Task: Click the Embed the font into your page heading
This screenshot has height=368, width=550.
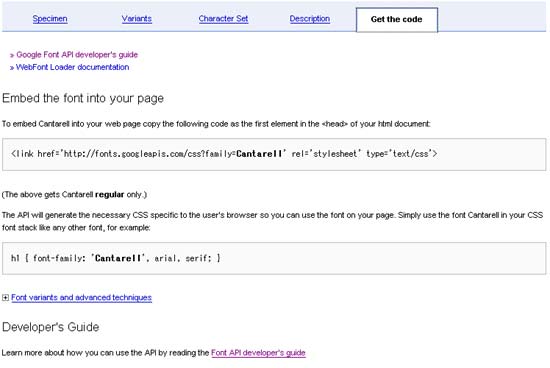Action: [x=83, y=99]
